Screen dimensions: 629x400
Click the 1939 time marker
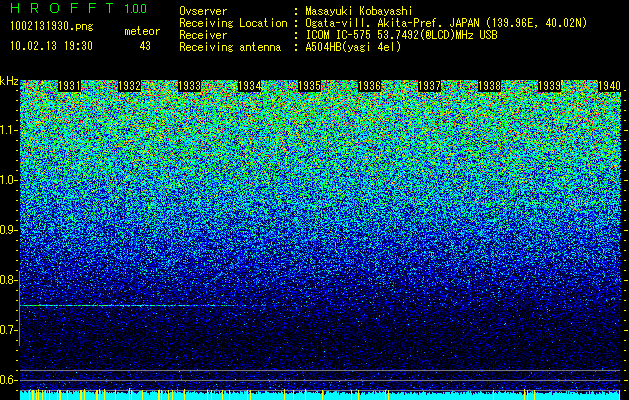pyautogui.click(x=549, y=86)
